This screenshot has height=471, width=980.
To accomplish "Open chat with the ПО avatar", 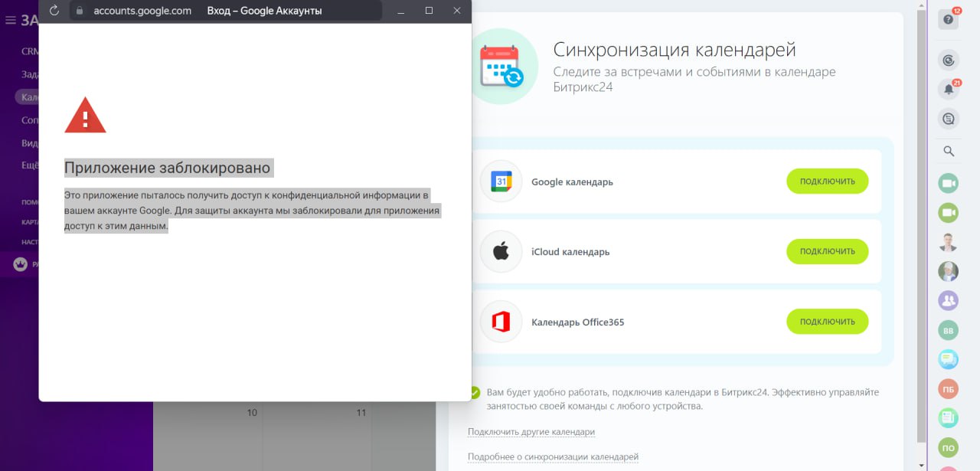I will point(949,448).
